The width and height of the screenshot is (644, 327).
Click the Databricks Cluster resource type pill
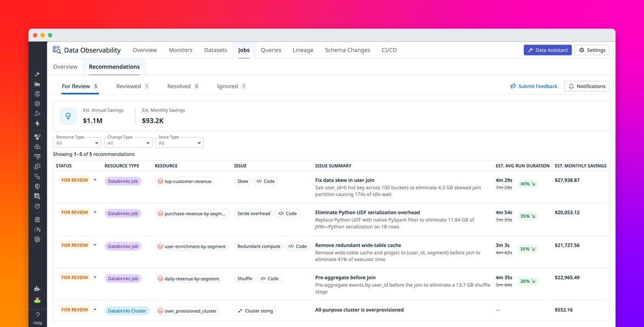126,311
